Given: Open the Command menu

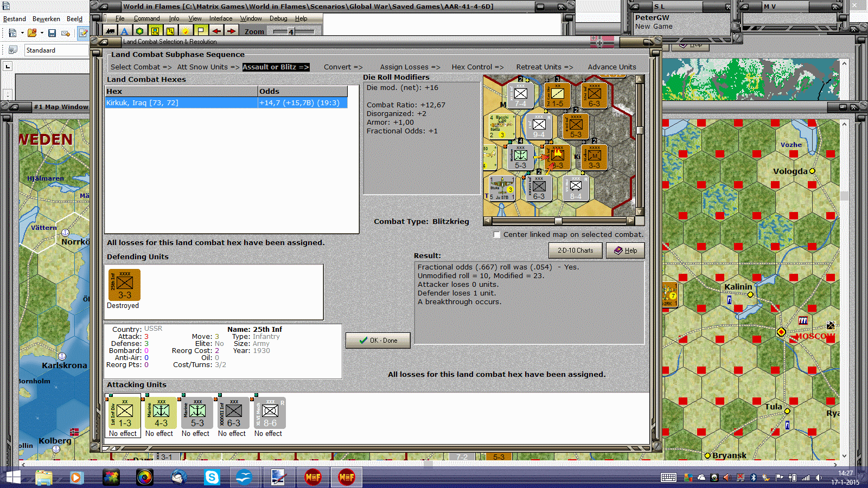Looking at the screenshot, I should pos(146,18).
